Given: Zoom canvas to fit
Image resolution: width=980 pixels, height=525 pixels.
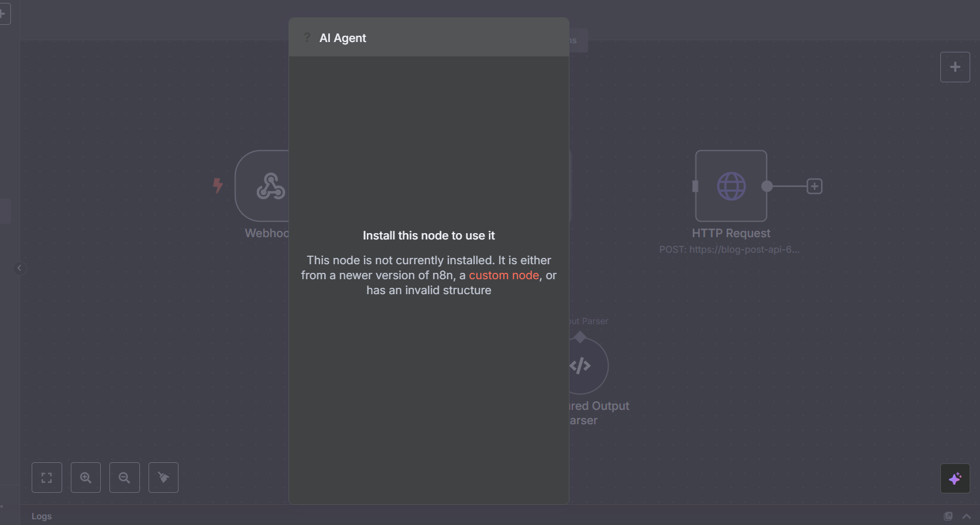Looking at the screenshot, I should coord(47,477).
